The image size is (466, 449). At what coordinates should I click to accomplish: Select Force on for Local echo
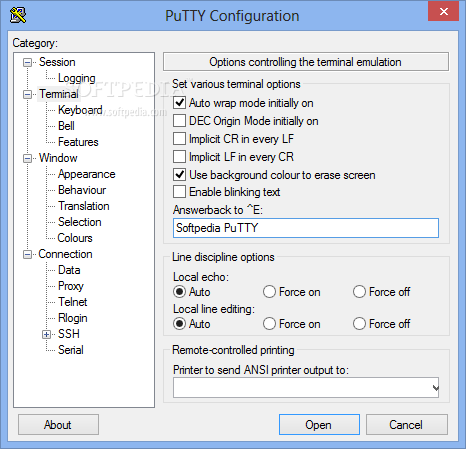[269, 292]
